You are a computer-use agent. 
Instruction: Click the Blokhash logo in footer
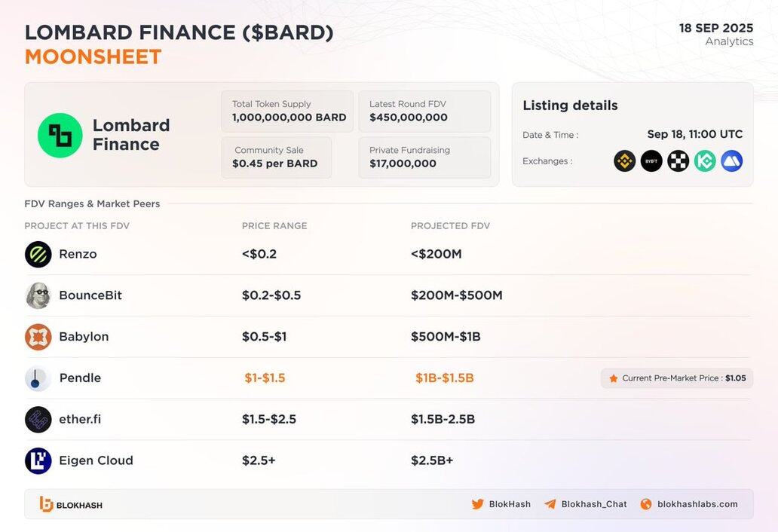tap(71, 504)
